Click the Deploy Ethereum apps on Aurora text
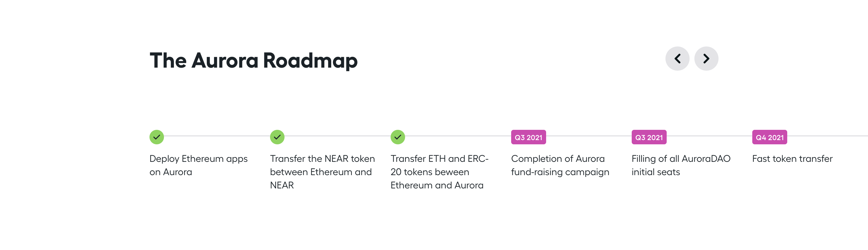 click(198, 165)
